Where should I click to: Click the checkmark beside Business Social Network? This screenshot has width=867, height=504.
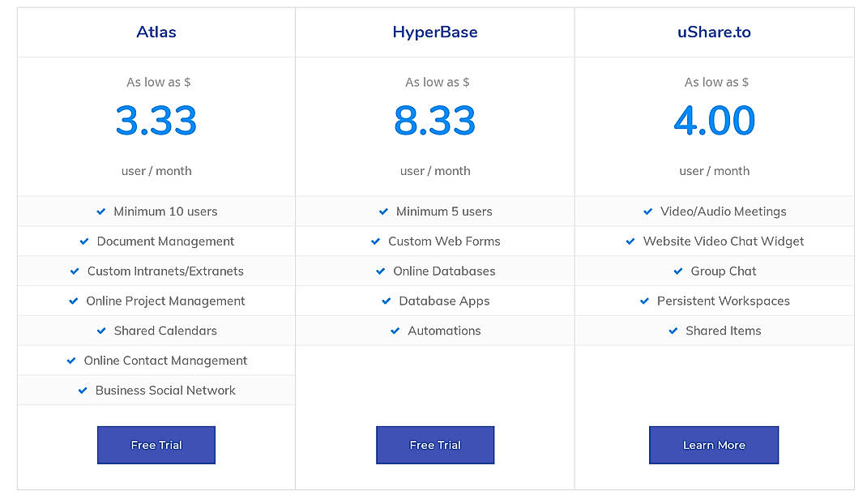click(x=83, y=391)
